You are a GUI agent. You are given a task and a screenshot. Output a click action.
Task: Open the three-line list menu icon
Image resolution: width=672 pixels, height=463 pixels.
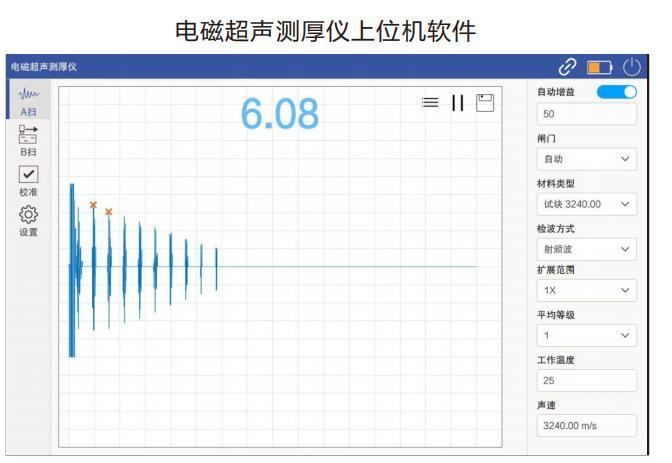(430, 102)
